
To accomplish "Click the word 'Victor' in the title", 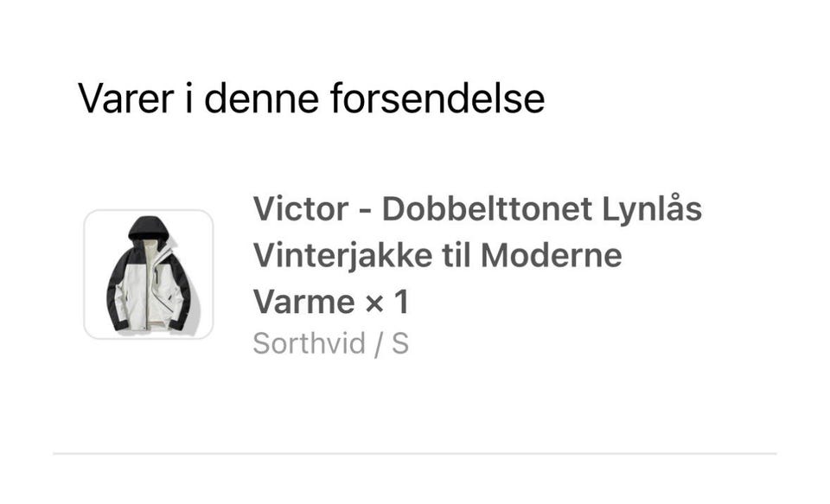I will coord(301,208).
